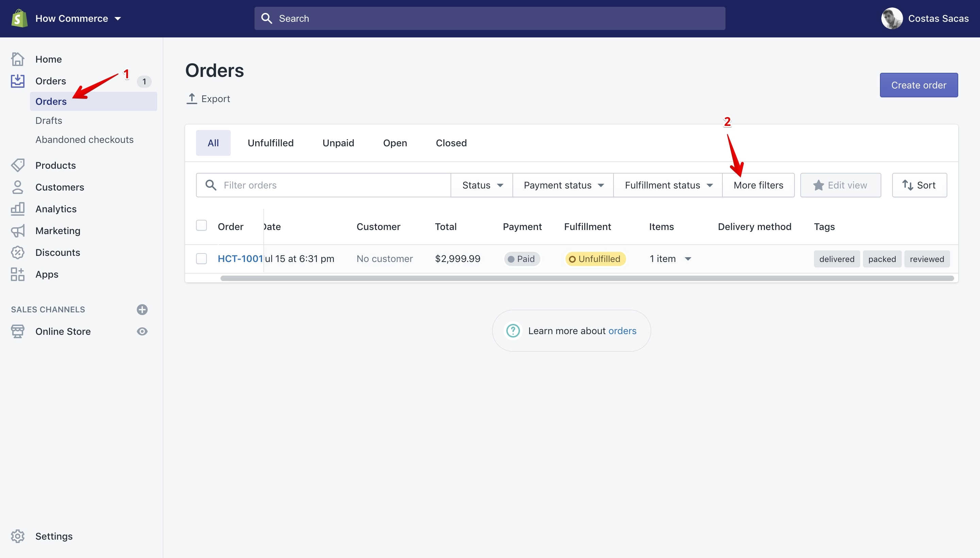980x558 pixels.
Task: Select the Orders sub-item in sidebar
Action: [94, 101]
